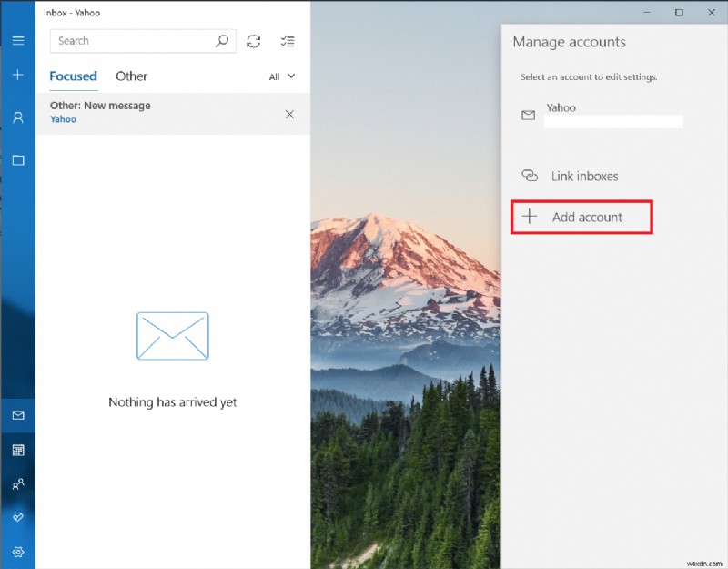Click the Link inboxes chain icon
Viewport: 728px width, 569px height.
point(530,176)
